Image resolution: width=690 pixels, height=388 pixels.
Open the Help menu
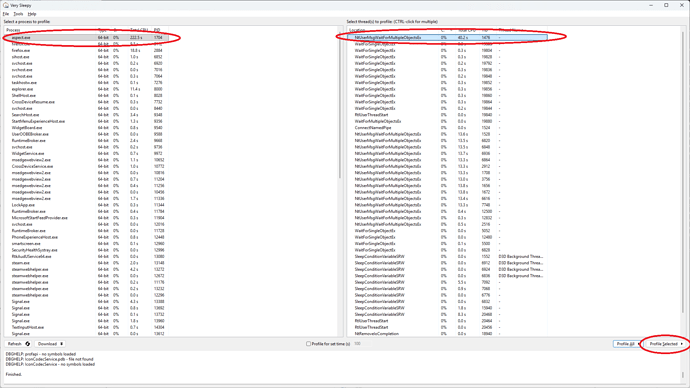tap(32, 14)
